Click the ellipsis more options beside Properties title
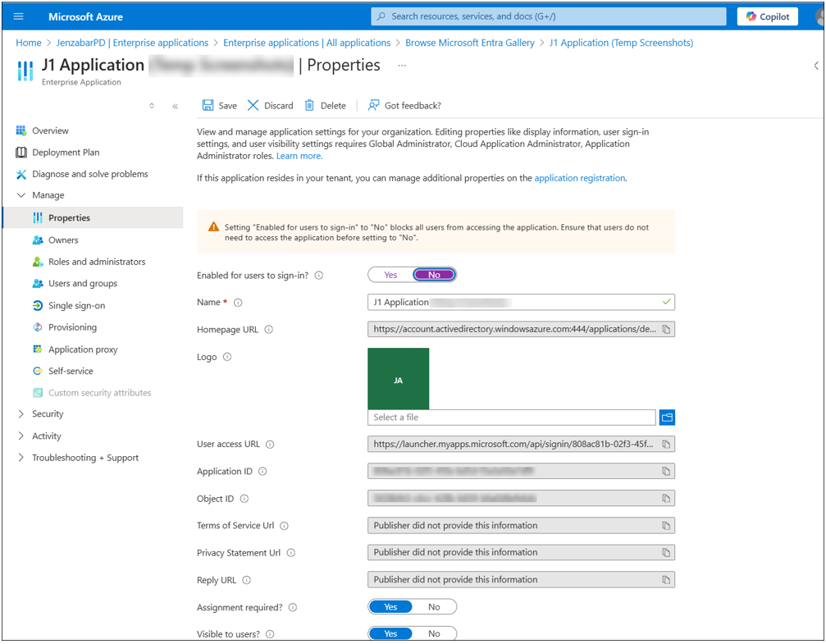The height and width of the screenshot is (644, 826). point(402,66)
